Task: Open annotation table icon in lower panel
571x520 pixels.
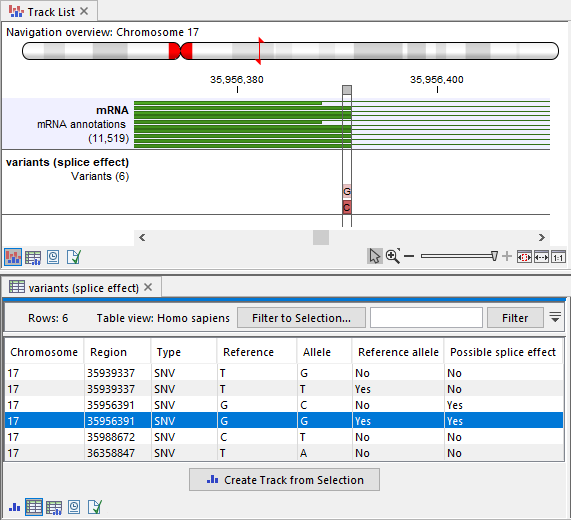Action: click(54, 507)
